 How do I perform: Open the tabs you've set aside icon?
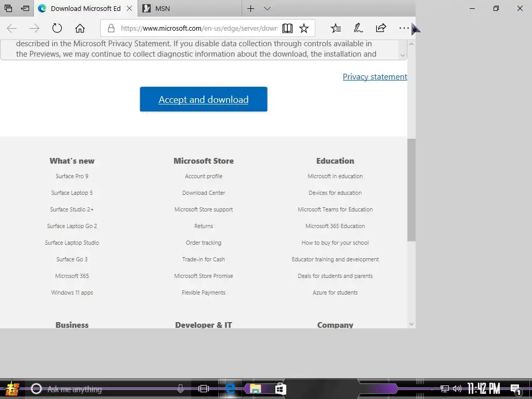8,8
